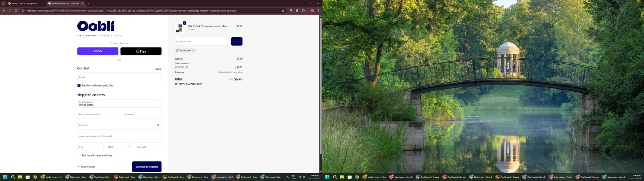Switch to the Verify Codes SimplyCodes tab

coord(24,3)
